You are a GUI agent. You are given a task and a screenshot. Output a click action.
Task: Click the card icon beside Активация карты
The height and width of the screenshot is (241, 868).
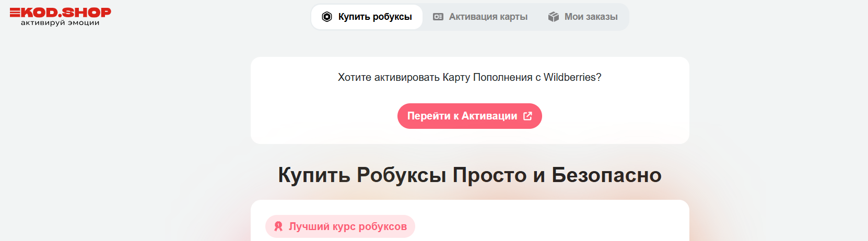point(438,17)
